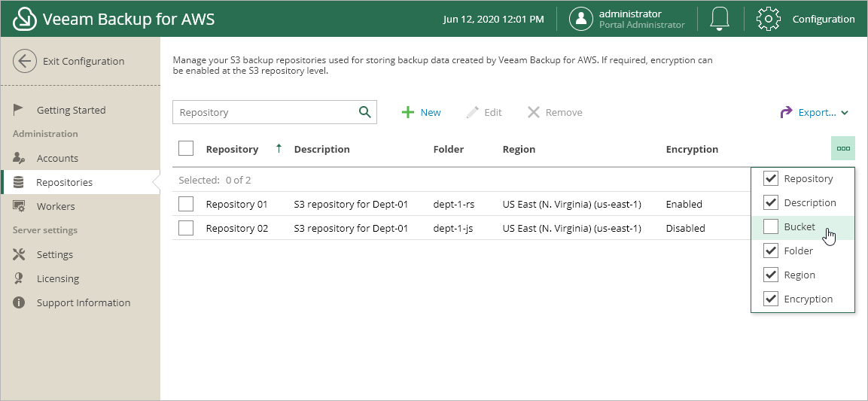Viewport: 868px width, 401px height.
Task: Click the purple Export arrow icon
Action: coord(786,112)
